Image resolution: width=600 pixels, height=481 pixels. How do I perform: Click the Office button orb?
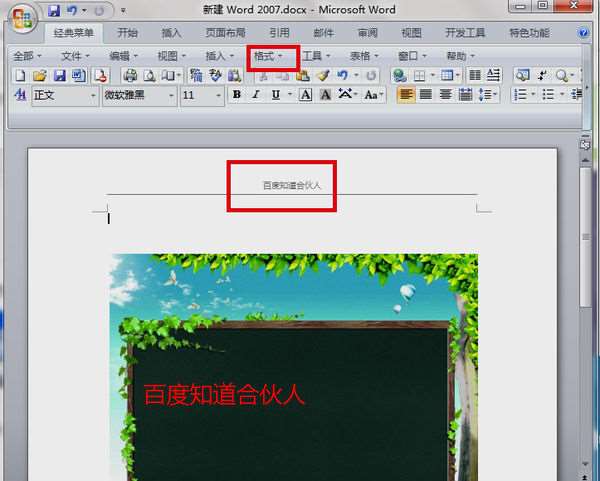coord(22,18)
